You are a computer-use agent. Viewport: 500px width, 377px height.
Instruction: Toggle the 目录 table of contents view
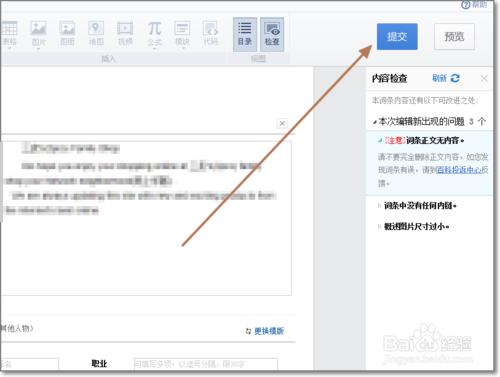245,34
